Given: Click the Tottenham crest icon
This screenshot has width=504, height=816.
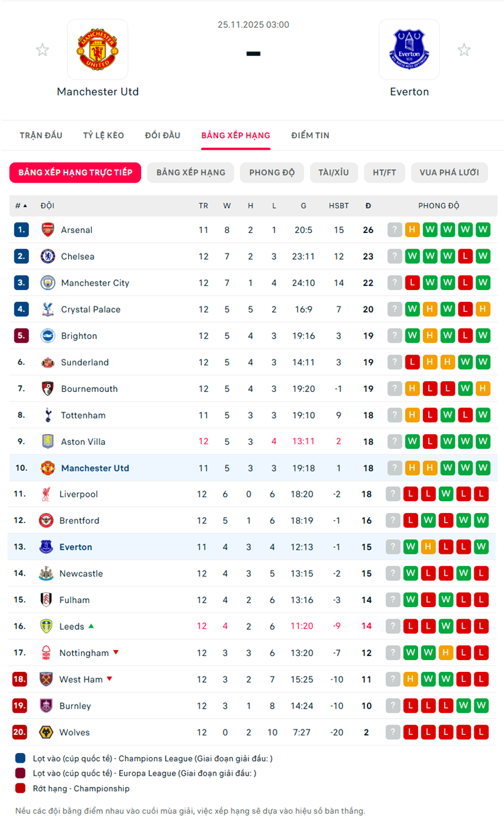Looking at the screenshot, I should point(47,415).
